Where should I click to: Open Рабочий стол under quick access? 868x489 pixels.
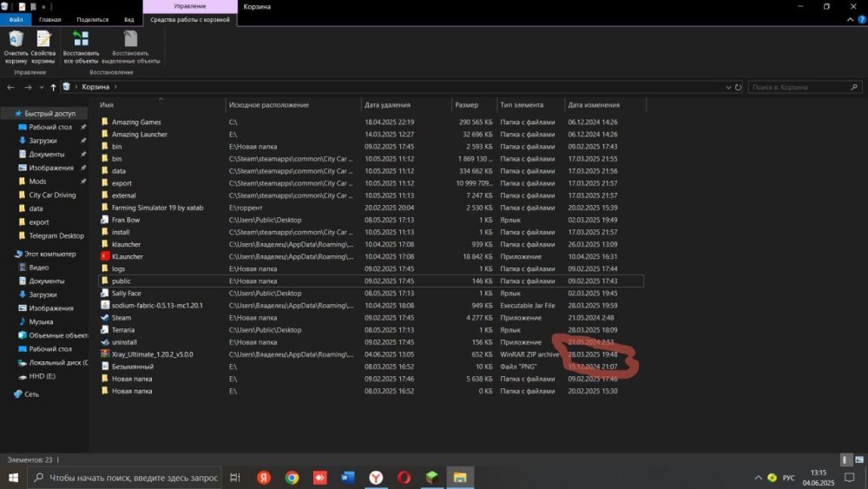[49, 127]
